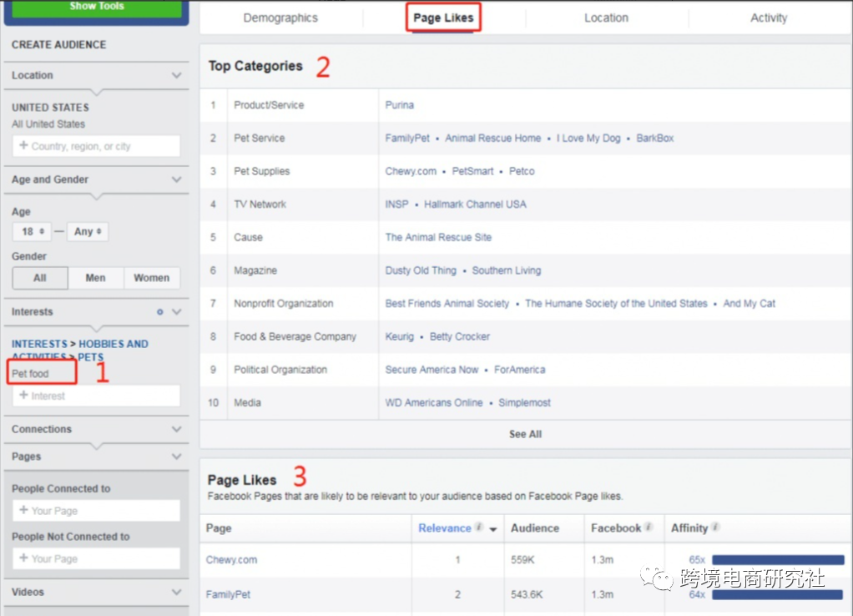Open Hallmark Channel USA link
This screenshot has width=853, height=616.
click(475, 204)
